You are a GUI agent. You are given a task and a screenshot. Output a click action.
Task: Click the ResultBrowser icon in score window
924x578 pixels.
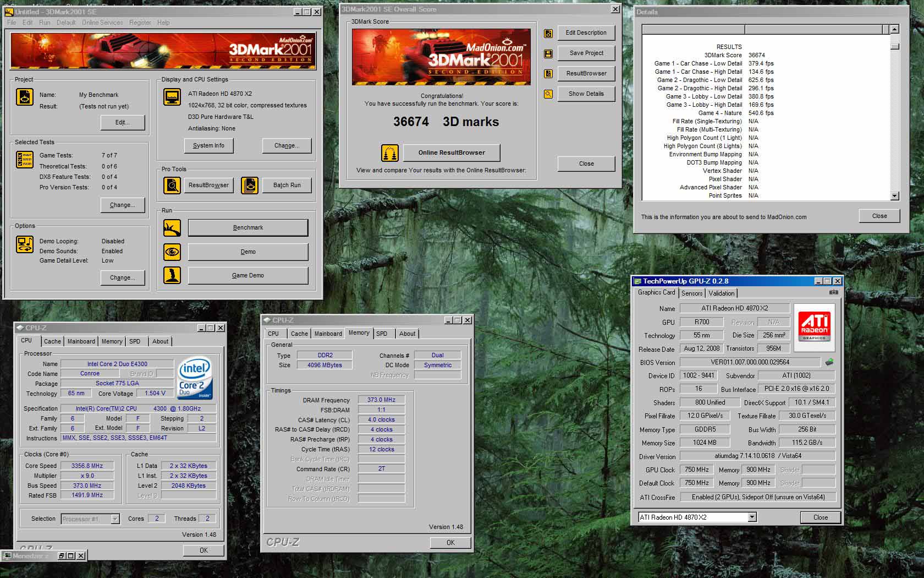pos(548,74)
